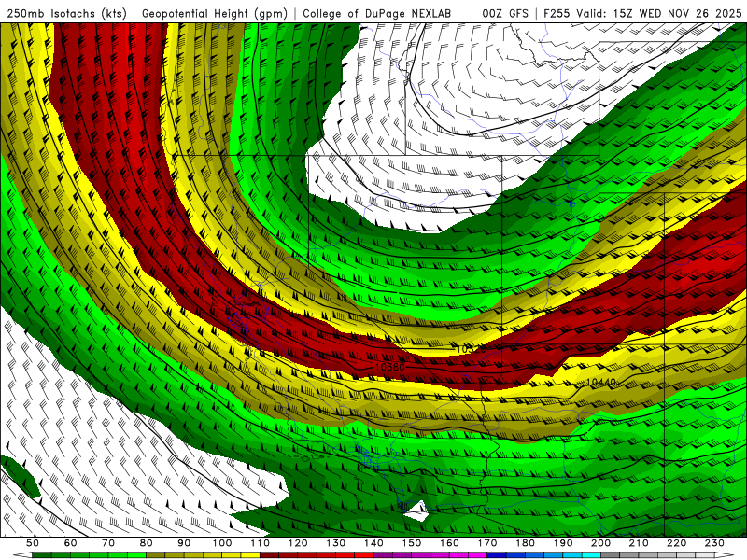Click the 210 knot scale label
Viewport: 747px width, 560px height.
click(x=639, y=543)
